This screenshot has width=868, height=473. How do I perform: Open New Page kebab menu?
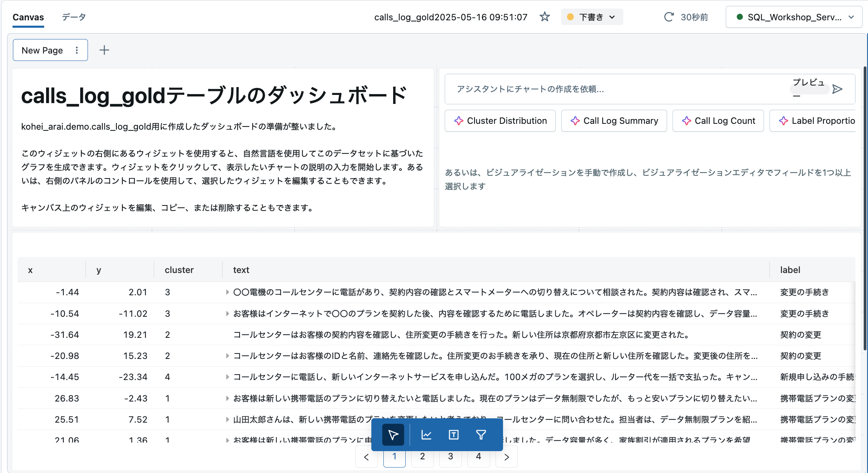[x=77, y=50]
